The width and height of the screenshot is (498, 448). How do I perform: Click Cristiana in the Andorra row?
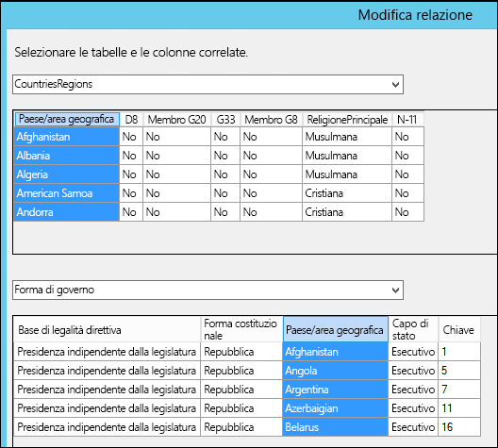pos(347,212)
